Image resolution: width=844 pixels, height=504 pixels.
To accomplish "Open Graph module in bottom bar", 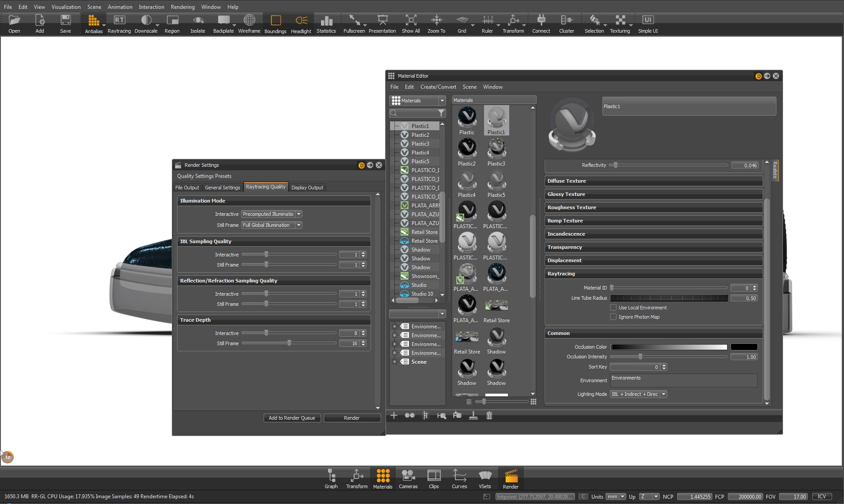I will (331, 479).
